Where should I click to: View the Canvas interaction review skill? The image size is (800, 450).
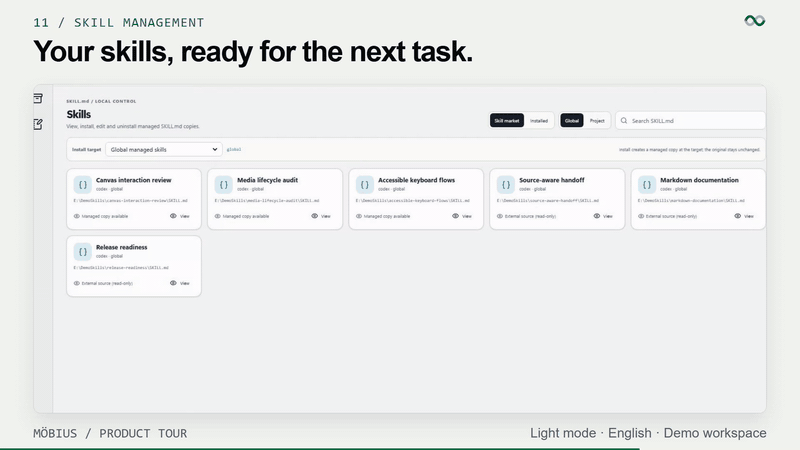[180, 216]
